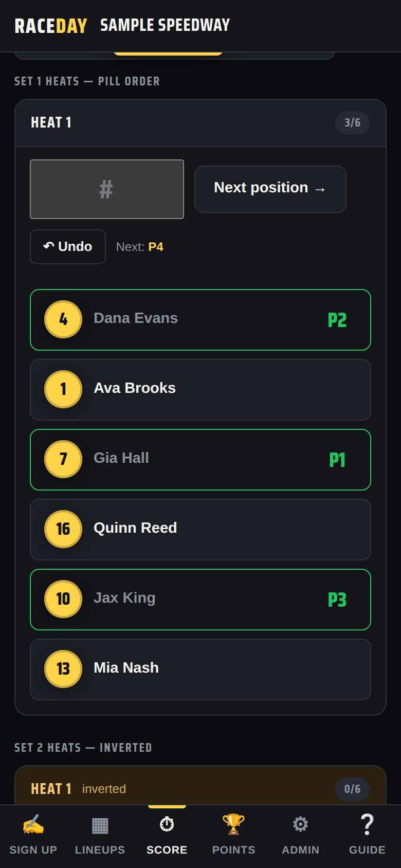Tap car number 13 badge

63,669
